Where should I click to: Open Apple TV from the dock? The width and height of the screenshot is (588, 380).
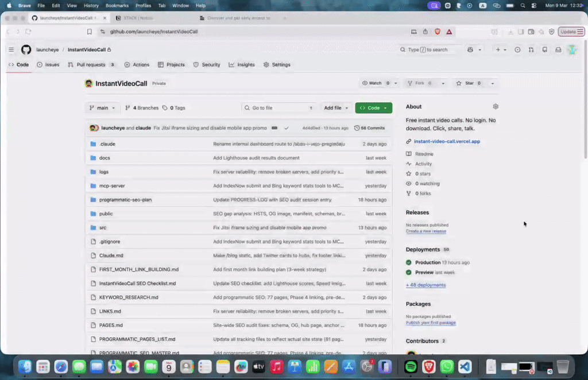[259, 366]
